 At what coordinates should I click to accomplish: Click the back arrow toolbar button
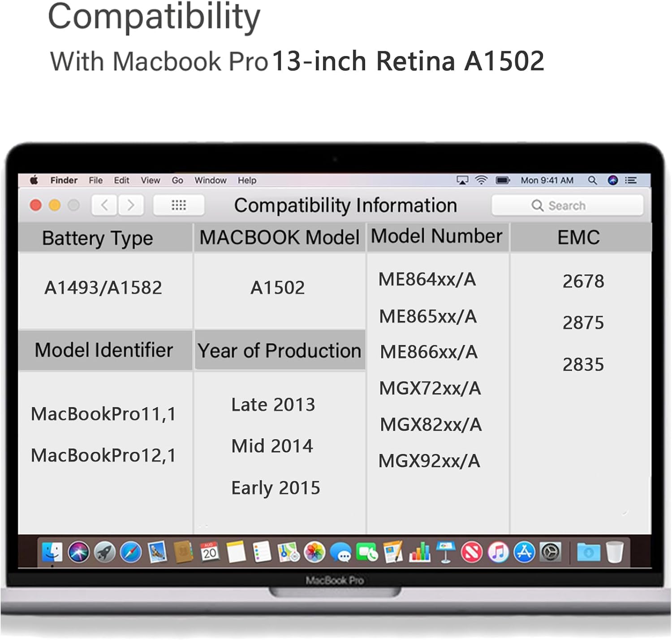tap(104, 205)
